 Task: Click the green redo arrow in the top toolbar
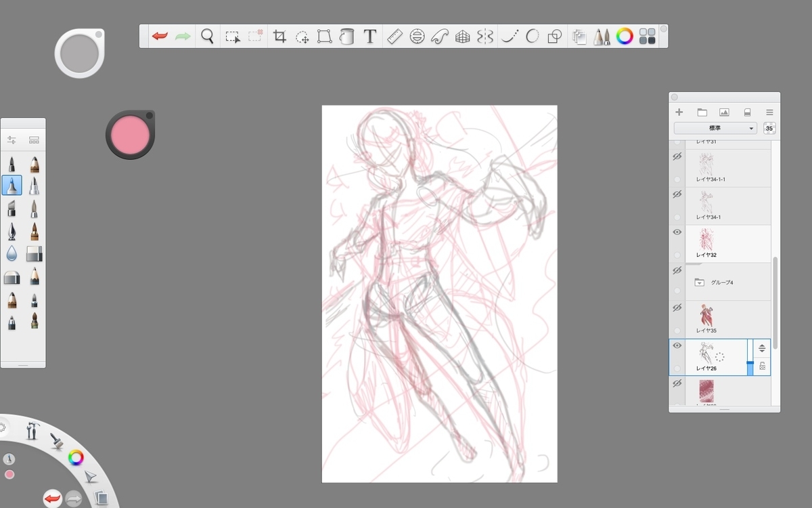click(183, 36)
